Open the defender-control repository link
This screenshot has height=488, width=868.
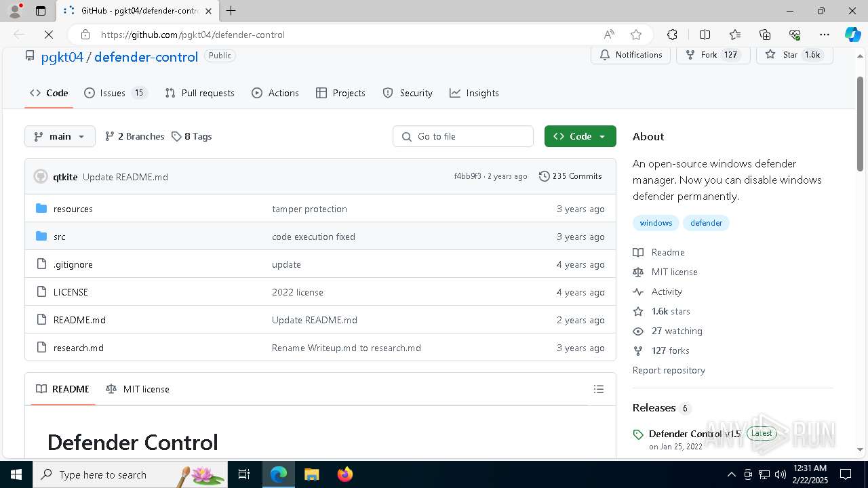click(146, 57)
